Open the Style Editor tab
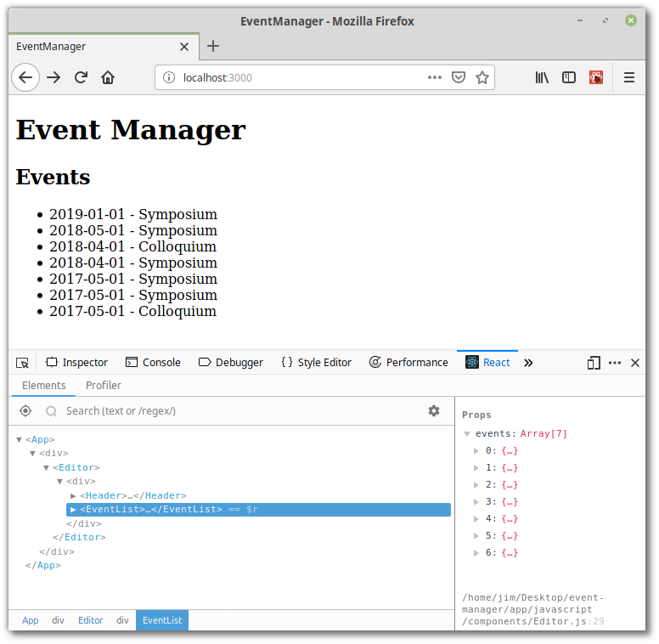This screenshot has height=644, width=659. [x=317, y=362]
